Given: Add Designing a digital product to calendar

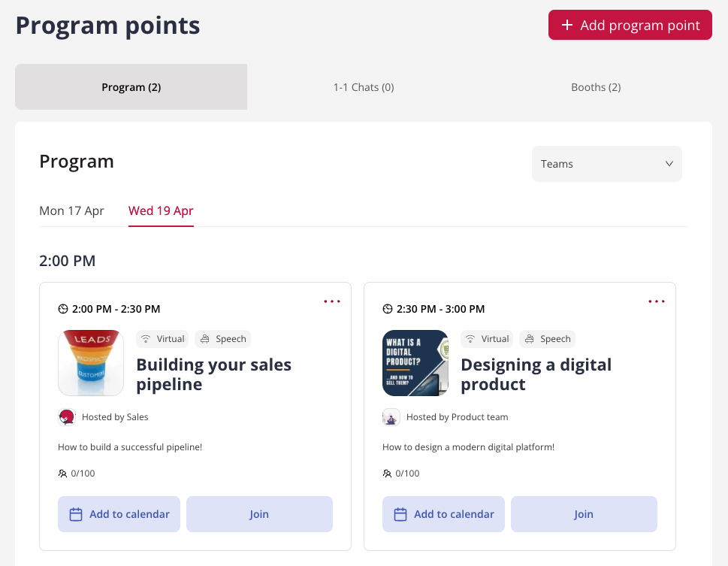Looking at the screenshot, I should [x=443, y=514].
